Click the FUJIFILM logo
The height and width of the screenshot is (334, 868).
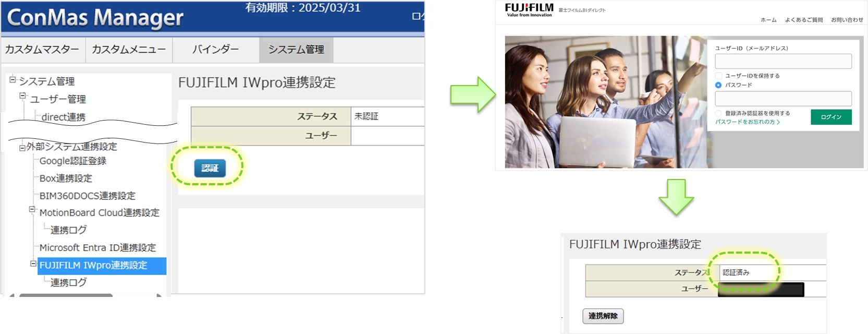point(529,9)
